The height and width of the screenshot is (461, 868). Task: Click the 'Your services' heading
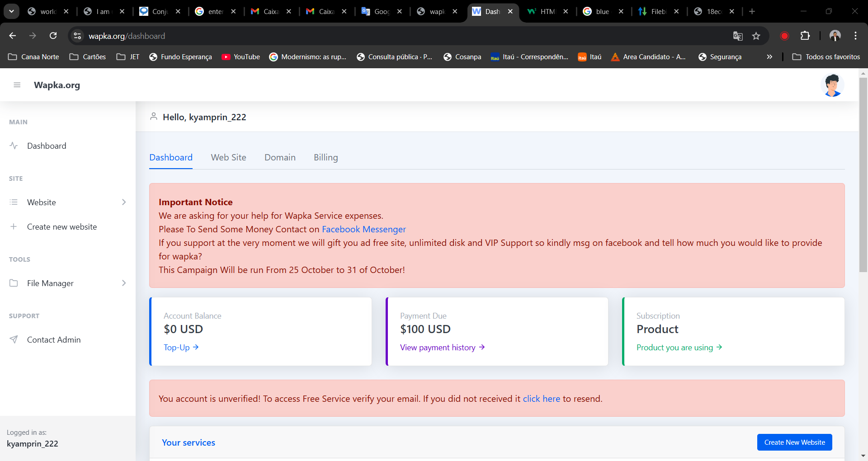(x=189, y=442)
